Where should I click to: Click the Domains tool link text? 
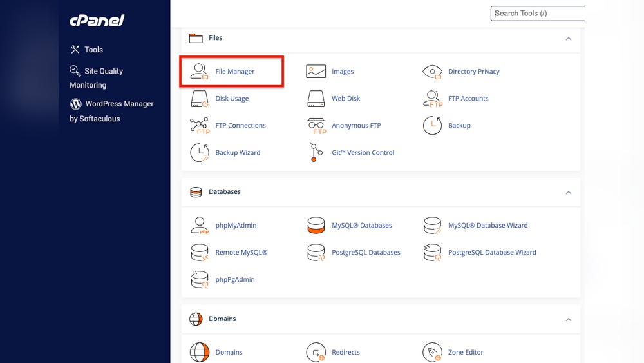[229, 352]
